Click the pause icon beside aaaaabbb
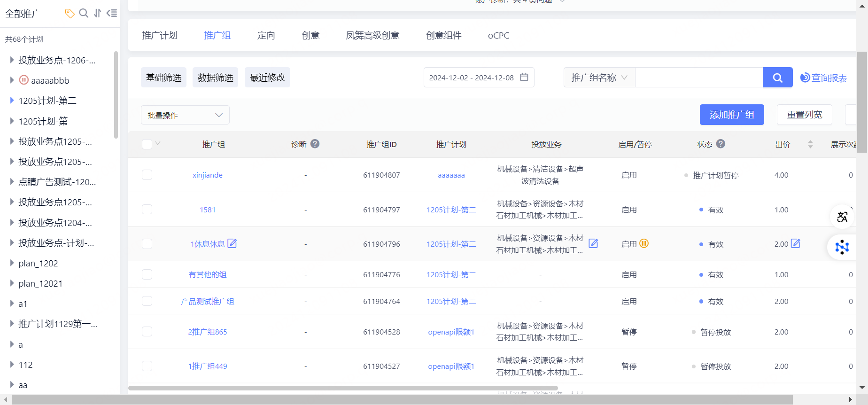Screen dimensions: 868x405 pyautogui.click(x=24, y=80)
